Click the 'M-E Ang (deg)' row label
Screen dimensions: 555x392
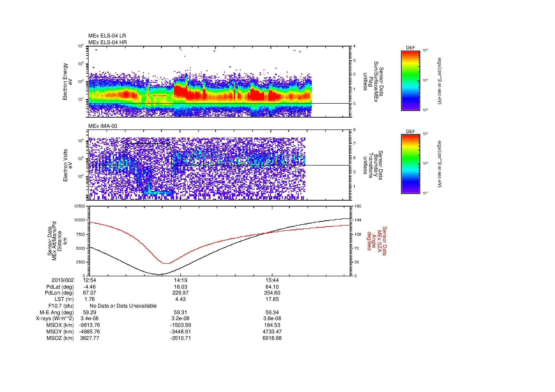pyautogui.click(x=56, y=312)
